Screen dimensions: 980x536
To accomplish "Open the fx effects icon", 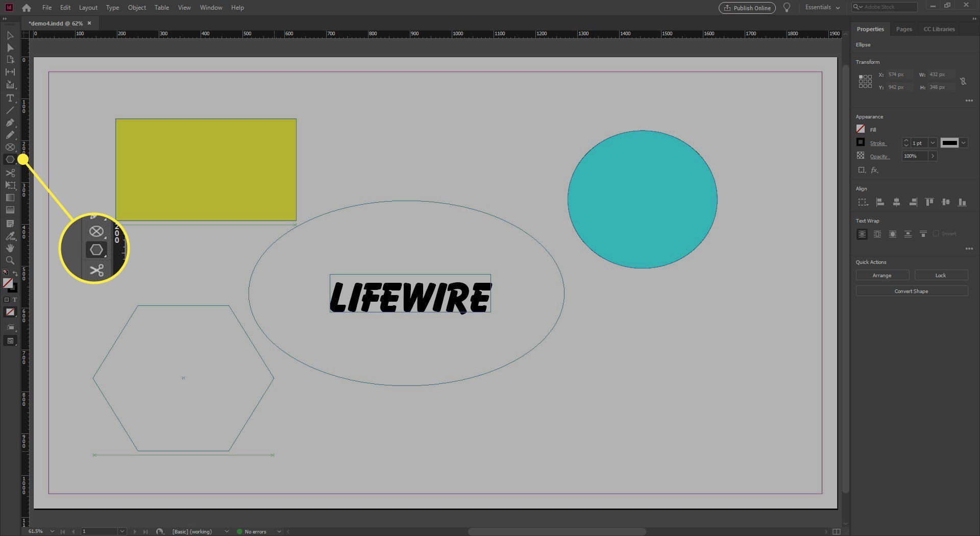I will pyautogui.click(x=875, y=170).
